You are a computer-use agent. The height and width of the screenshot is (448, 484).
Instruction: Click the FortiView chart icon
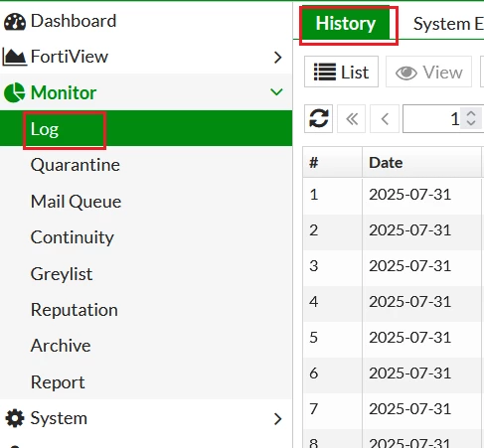[14, 57]
